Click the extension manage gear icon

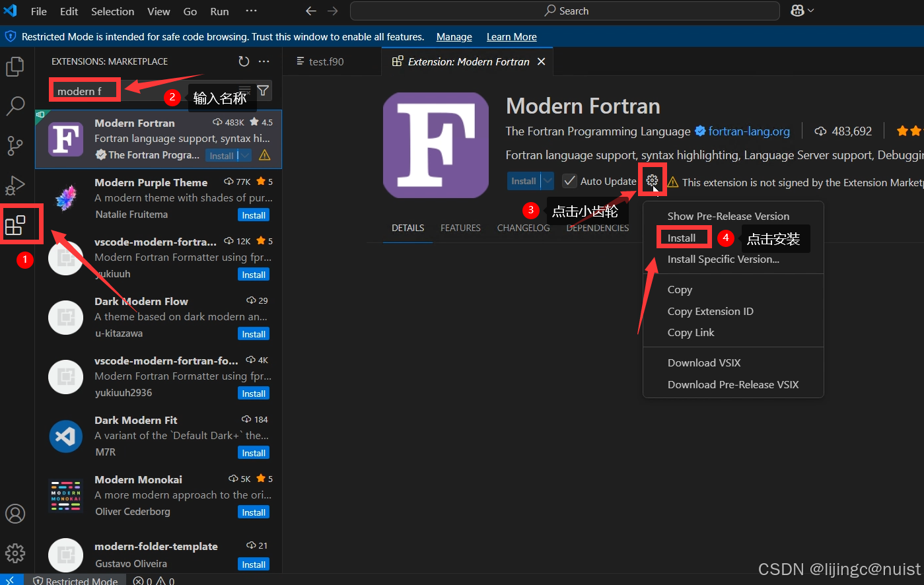pos(652,180)
